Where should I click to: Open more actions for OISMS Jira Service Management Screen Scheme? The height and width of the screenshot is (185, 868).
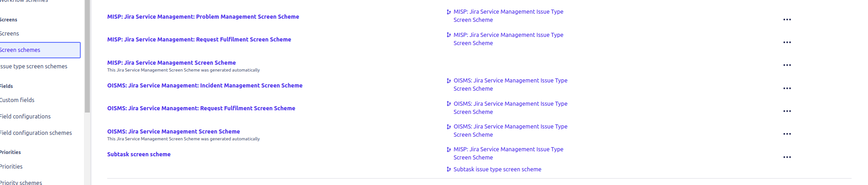click(x=787, y=134)
